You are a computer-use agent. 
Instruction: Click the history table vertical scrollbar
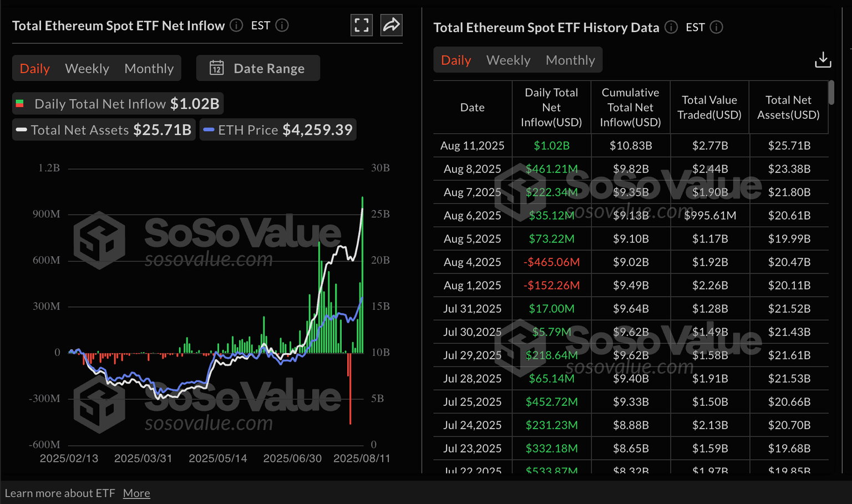click(x=831, y=93)
